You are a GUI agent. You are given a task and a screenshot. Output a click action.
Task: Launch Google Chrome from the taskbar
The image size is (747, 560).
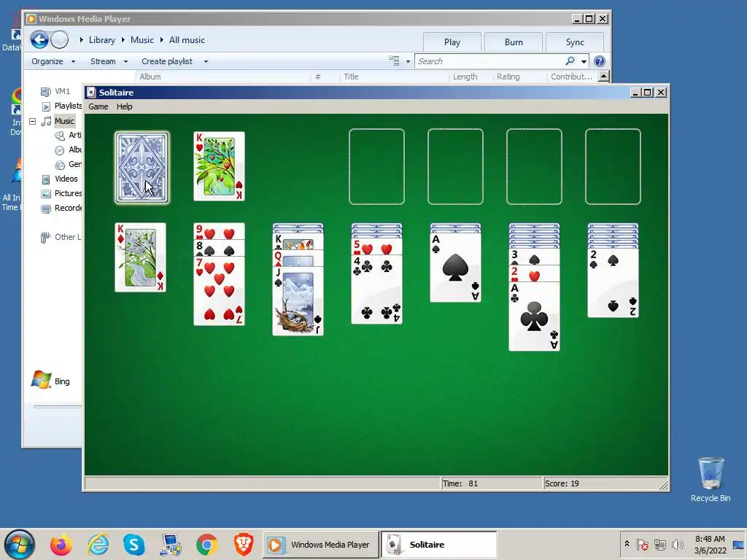click(206, 545)
